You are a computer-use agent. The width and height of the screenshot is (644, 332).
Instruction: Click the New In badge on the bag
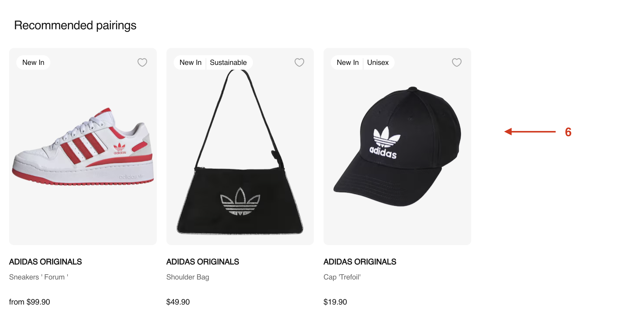coord(191,62)
